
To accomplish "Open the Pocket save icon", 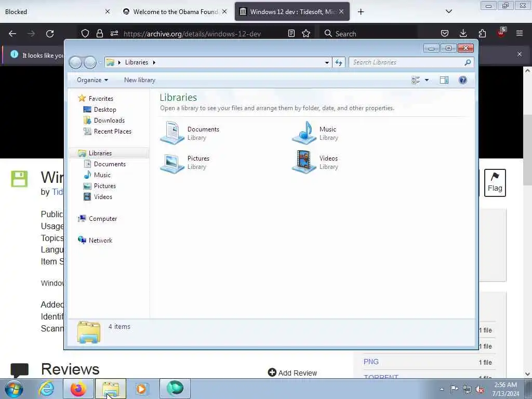I will (x=445, y=34).
